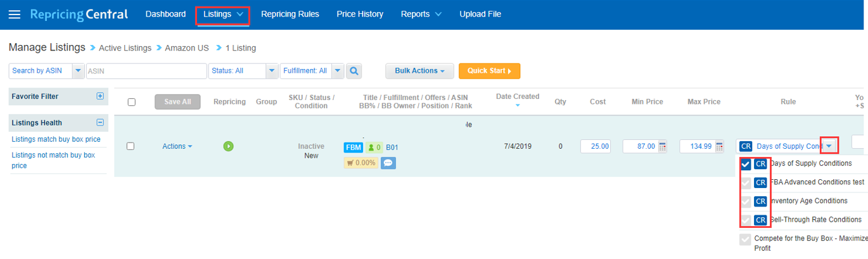Open the B01 ASIN link
The width and height of the screenshot is (868, 259).
pos(392,148)
